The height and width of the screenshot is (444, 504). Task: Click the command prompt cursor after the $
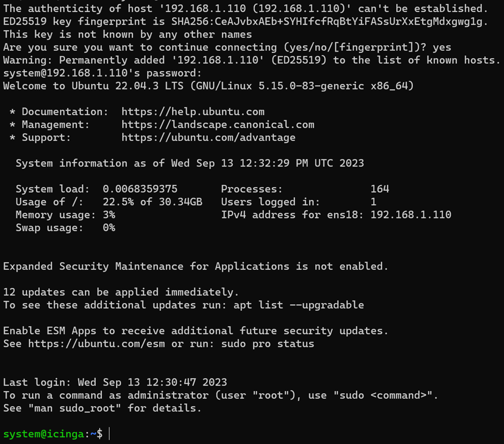109,434
